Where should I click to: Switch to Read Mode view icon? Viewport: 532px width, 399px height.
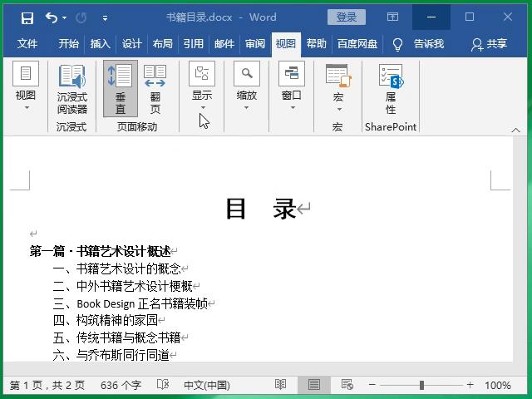(281, 385)
